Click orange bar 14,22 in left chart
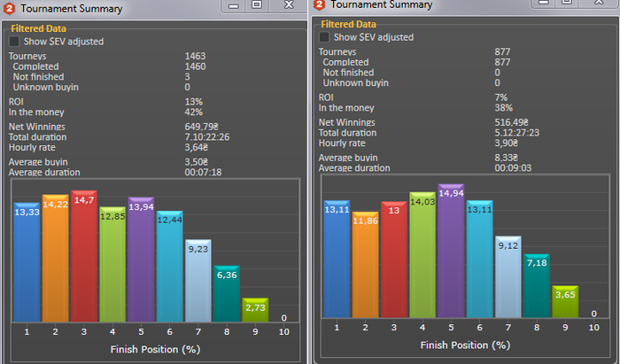The width and height of the screenshot is (620, 364). point(55,258)
